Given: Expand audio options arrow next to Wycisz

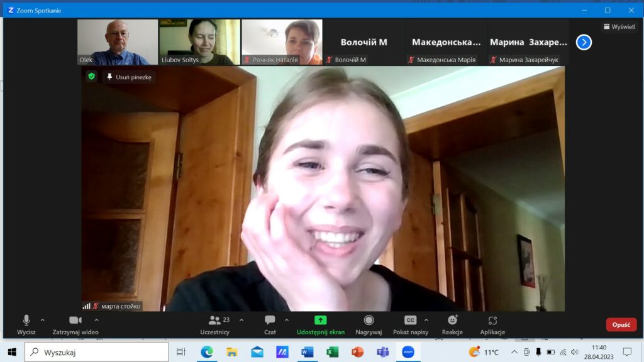Looking at the screenshot, I should 42,320.
